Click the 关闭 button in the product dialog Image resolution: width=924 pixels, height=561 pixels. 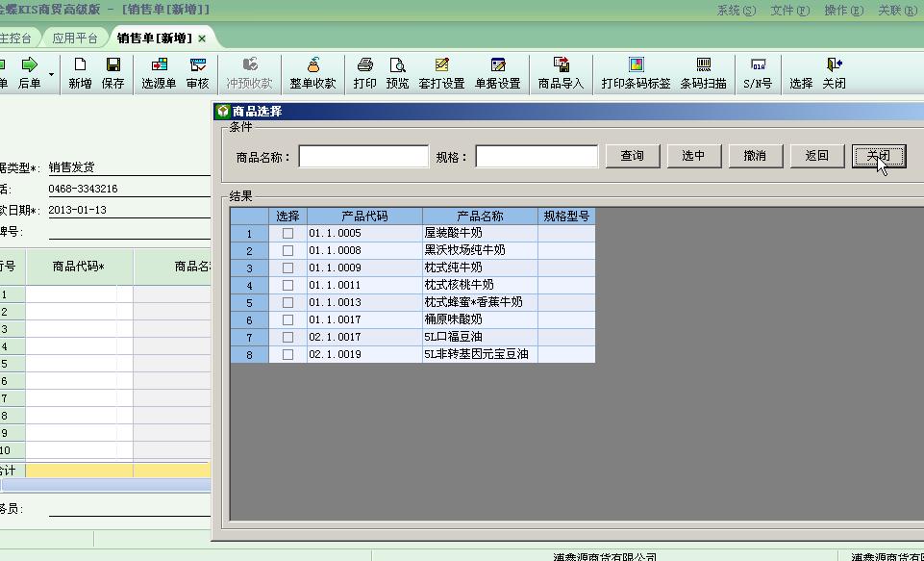879,156
